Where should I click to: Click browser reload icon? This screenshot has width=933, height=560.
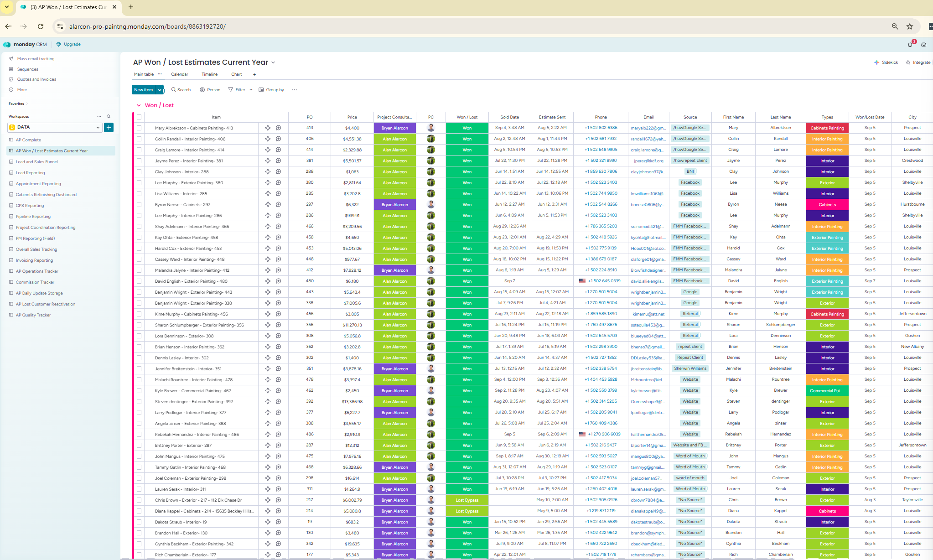point(41,26)
